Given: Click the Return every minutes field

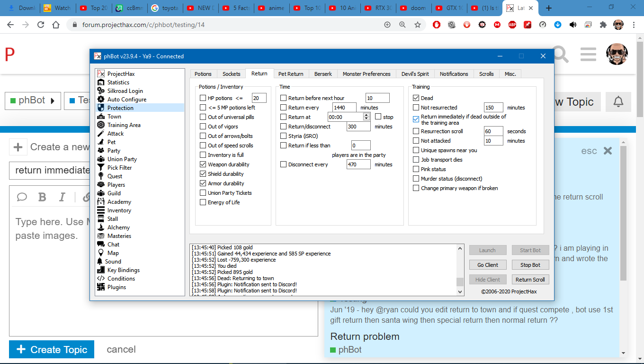Looking at the screenshot, I should pyautogui.click(x=344, y=108).
